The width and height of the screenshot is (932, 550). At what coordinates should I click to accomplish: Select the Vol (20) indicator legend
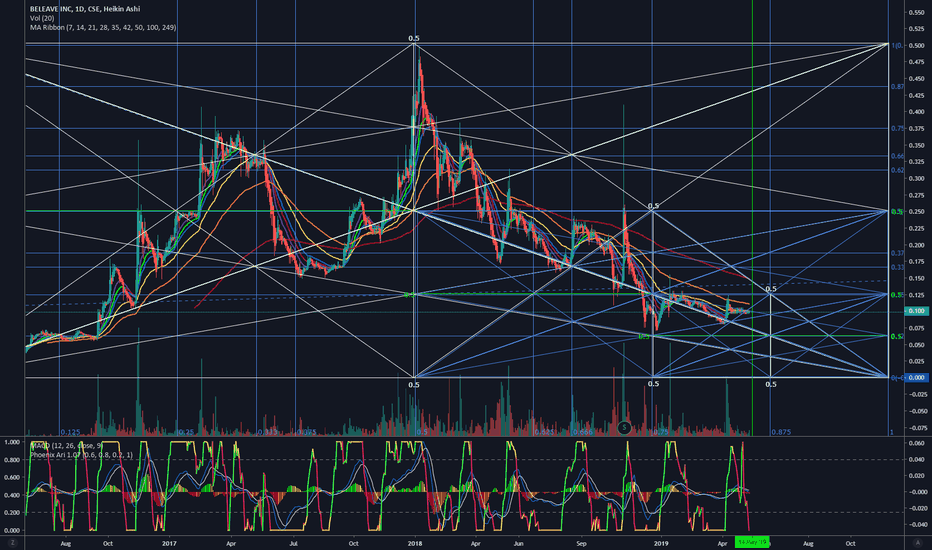42,18
